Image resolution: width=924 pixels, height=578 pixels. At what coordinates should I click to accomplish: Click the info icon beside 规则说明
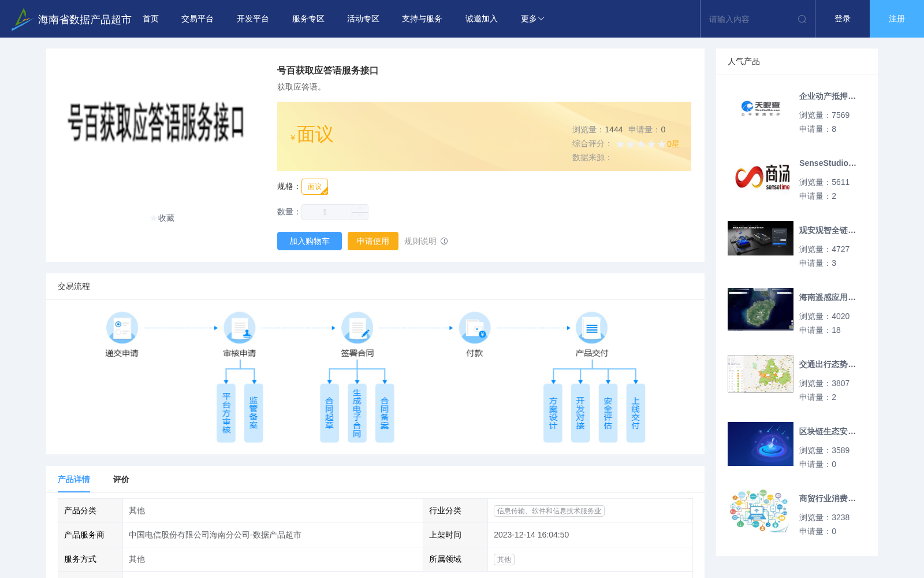444,241
